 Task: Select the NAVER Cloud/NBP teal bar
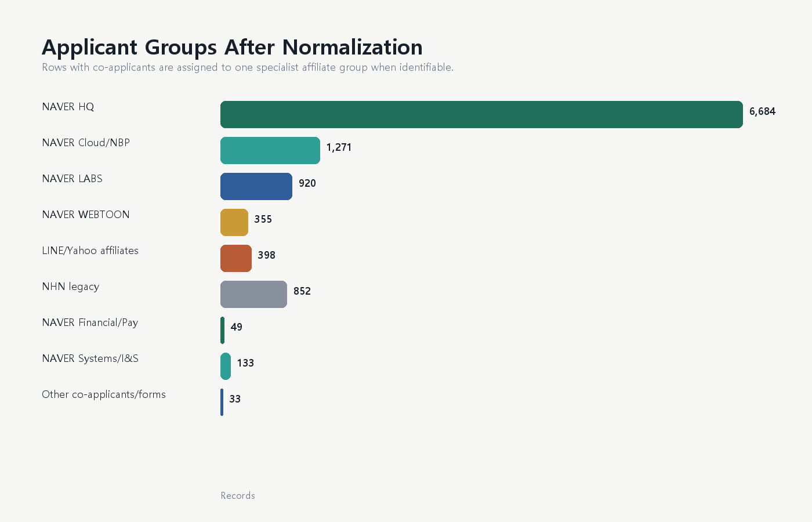click(270, 150)
